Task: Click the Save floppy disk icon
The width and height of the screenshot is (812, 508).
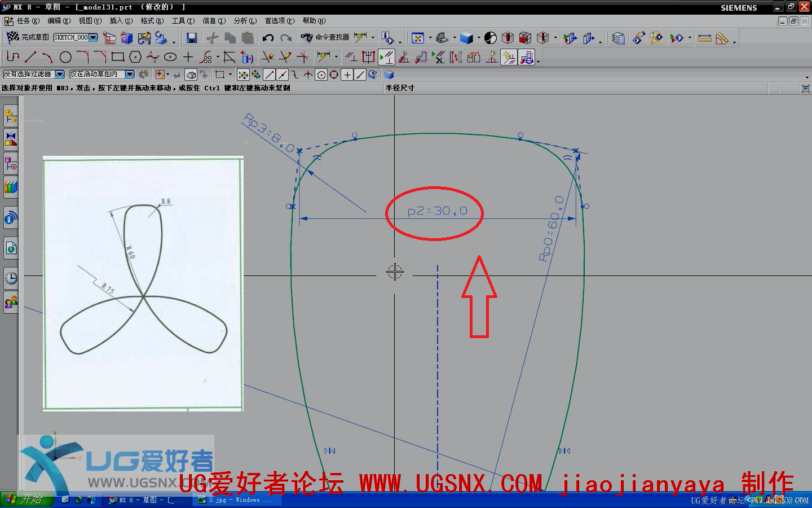Action: pyautogui.click(x=192, y=38)
